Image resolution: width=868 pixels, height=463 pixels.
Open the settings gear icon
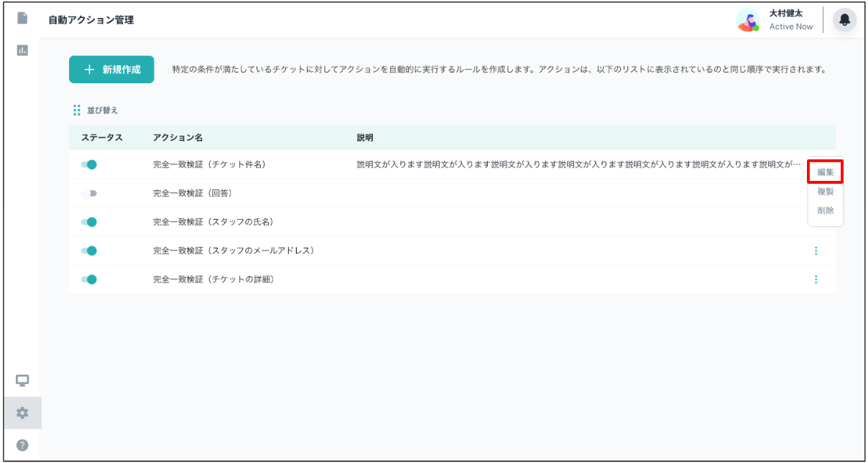pos(22,413)
